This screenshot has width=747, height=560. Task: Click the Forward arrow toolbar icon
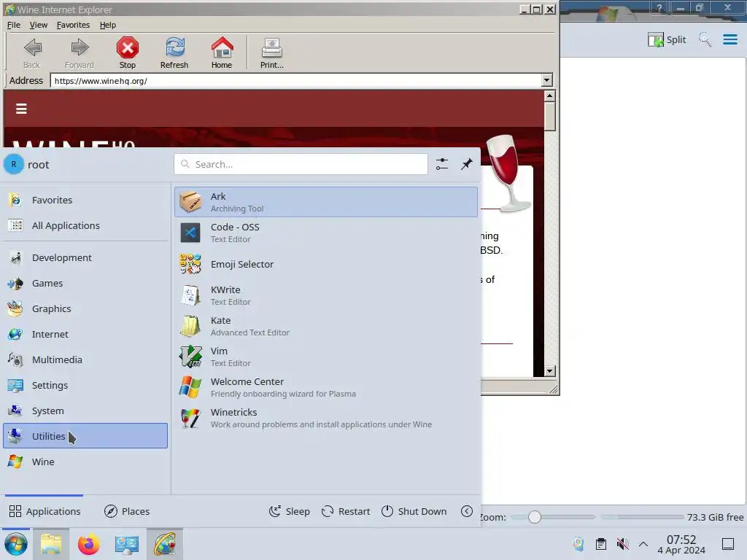click(x=79, y=52)
